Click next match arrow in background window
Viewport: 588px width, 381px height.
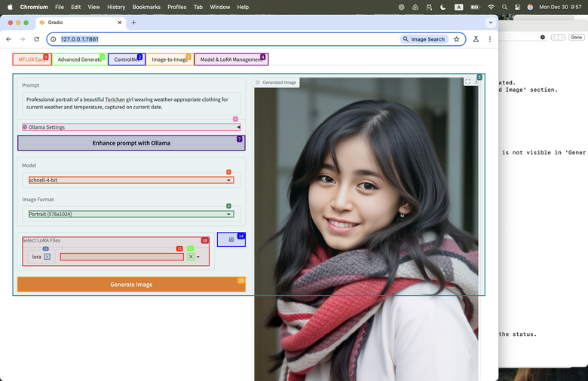click(x=562, y=37)
